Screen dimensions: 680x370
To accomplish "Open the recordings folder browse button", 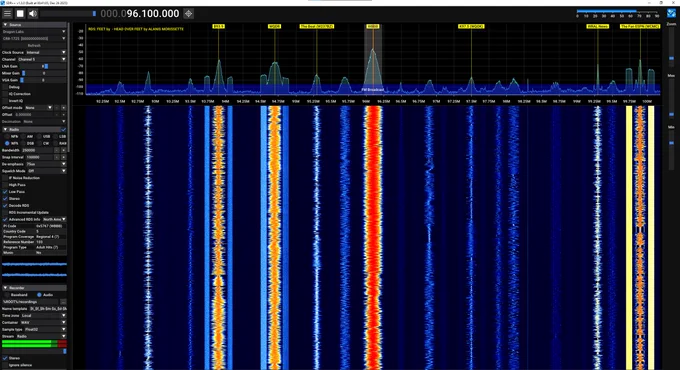I will (63, 301).
